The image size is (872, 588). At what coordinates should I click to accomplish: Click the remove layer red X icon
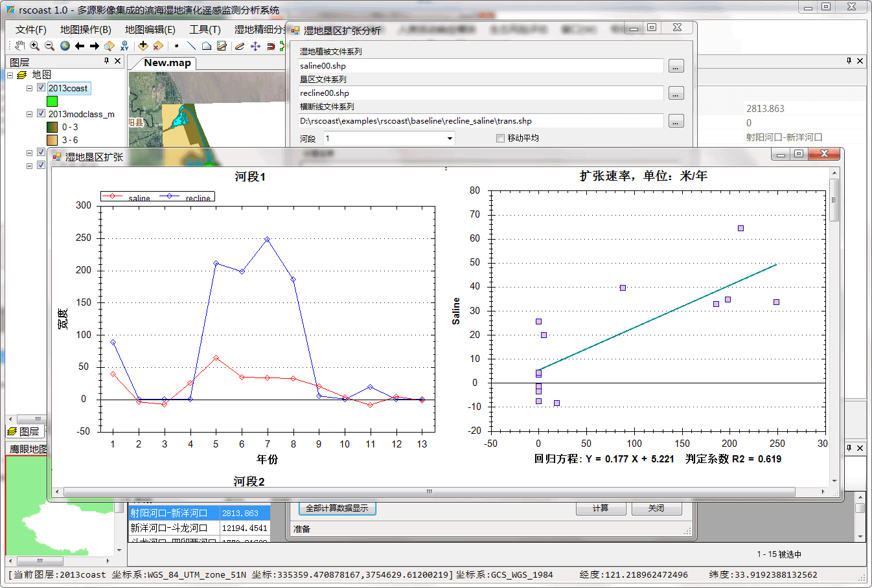(158, 46)
